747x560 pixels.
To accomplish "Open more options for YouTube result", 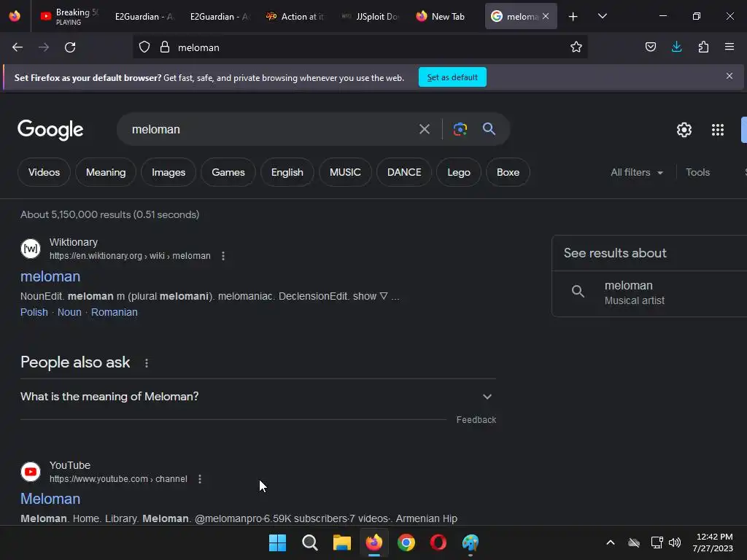I will (x=200, y=479).
